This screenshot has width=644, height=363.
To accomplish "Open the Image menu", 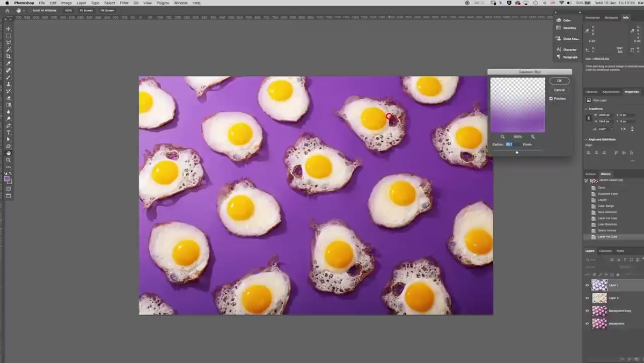I will click(67, 3).
